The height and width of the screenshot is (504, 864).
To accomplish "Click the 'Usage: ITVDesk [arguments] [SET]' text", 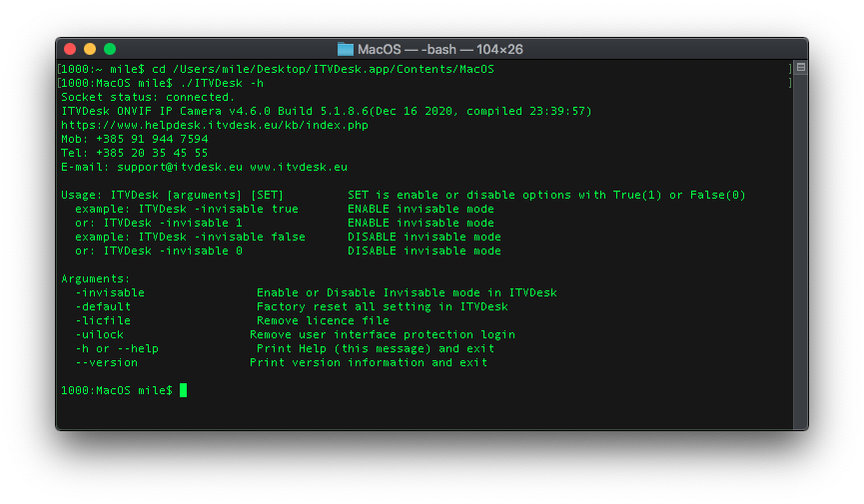I will point(172,195).
